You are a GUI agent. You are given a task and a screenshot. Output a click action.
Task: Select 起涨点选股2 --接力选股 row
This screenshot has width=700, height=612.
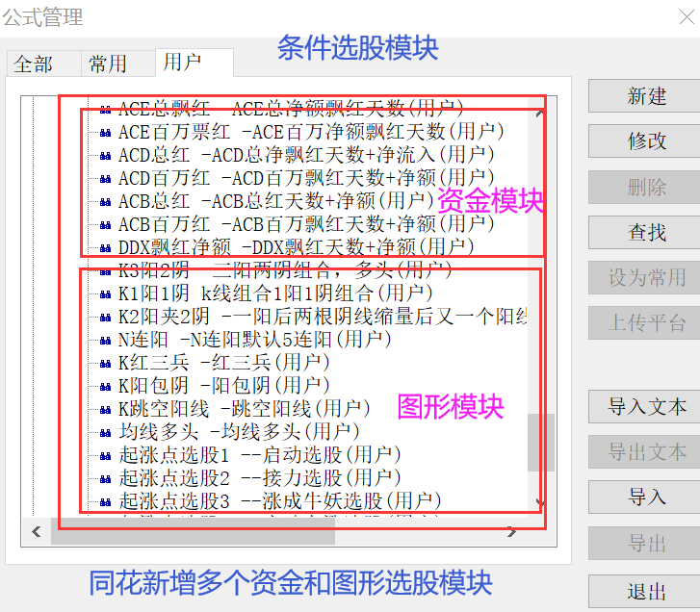tap(260, 479)
